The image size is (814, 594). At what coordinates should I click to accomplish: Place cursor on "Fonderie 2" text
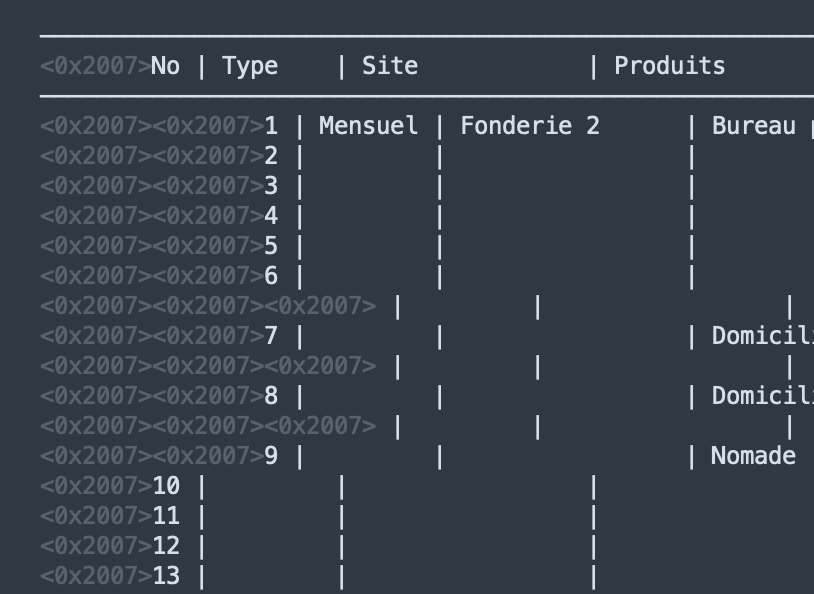point(530,126)
